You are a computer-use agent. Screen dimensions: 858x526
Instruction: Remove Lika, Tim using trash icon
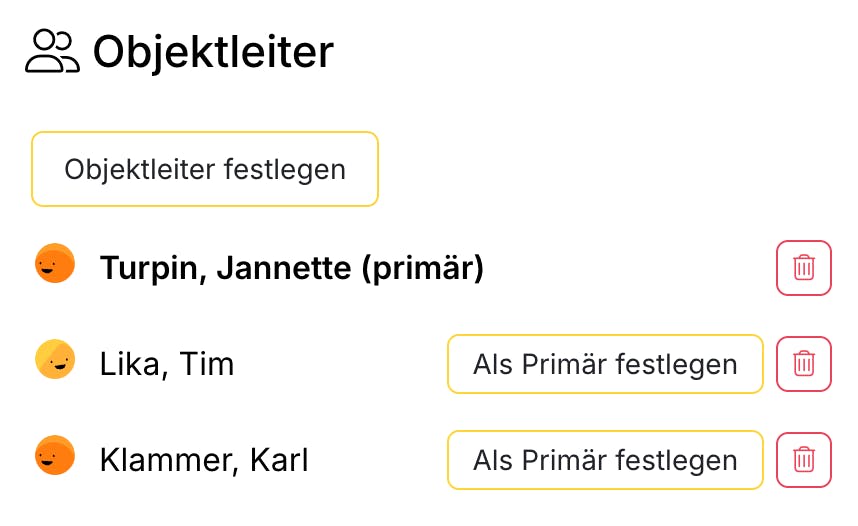pyautogui.click(x=803, y=363)
